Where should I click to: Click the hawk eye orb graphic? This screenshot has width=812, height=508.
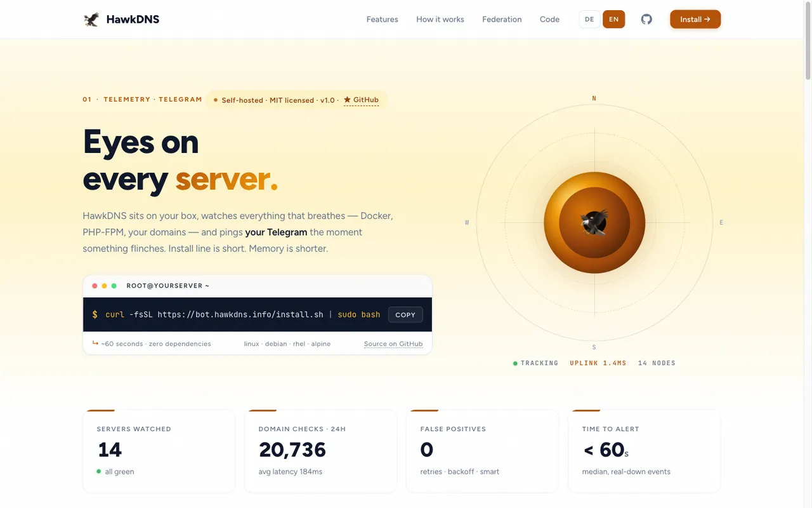pyautogui.click(x=594, y=222)
